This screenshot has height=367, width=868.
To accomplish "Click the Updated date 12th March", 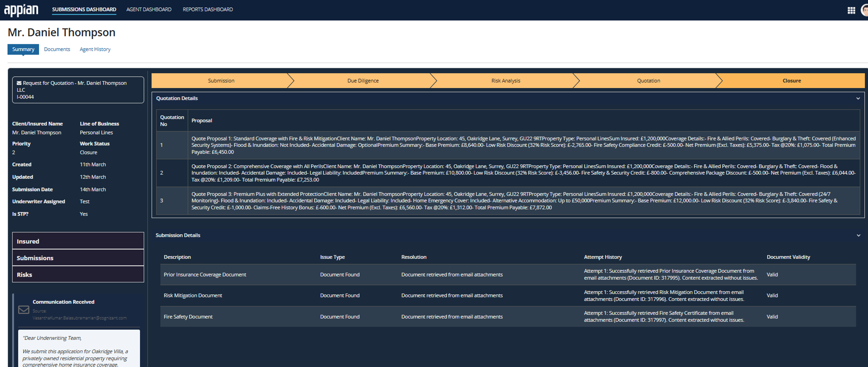I will (x=93, y=177).
